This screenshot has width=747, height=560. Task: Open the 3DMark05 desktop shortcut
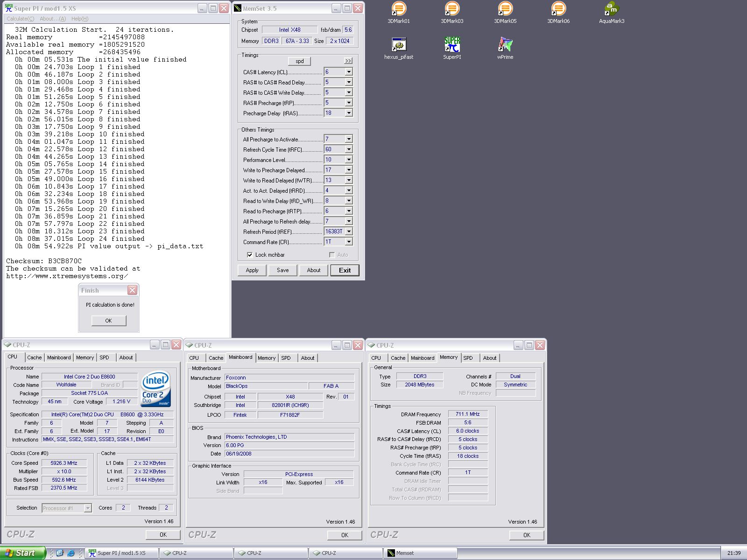[x=505, y=13]
